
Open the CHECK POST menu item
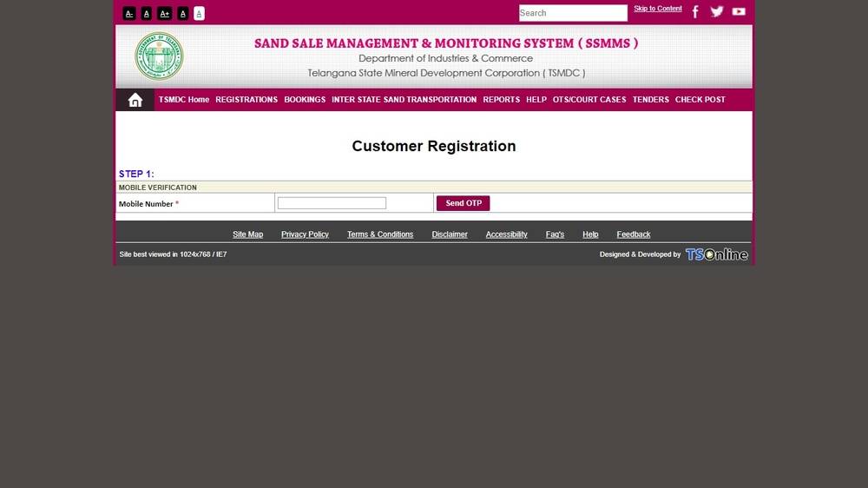(700, 100)
